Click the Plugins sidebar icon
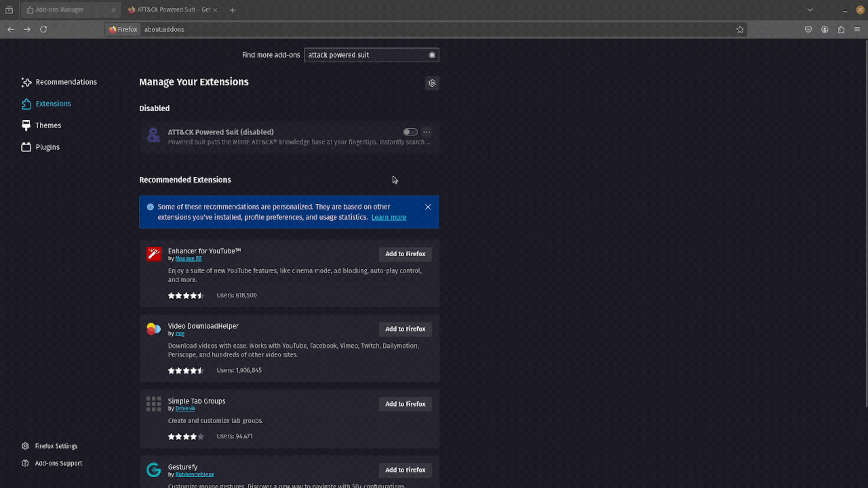 click(26, 146)
